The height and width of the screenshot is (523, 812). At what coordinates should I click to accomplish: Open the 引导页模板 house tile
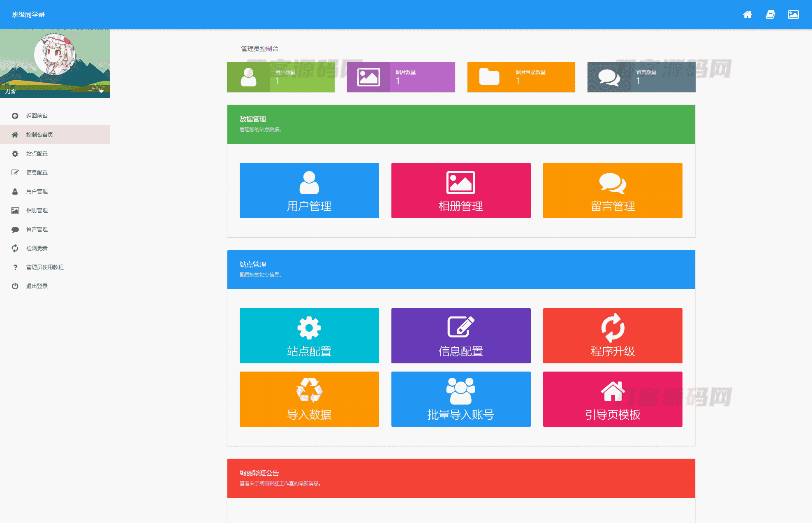[612, 399]
